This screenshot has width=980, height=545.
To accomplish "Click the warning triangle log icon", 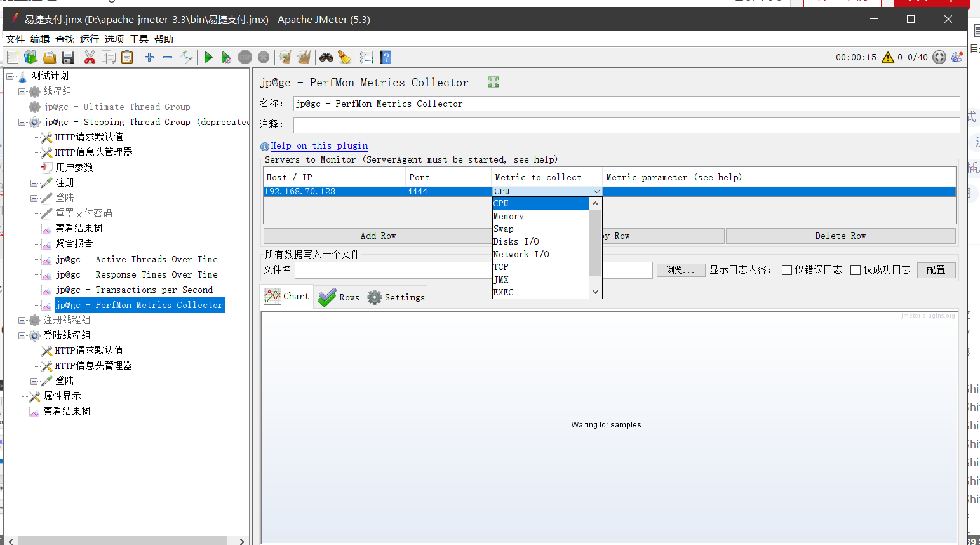I will pos(888,57).
